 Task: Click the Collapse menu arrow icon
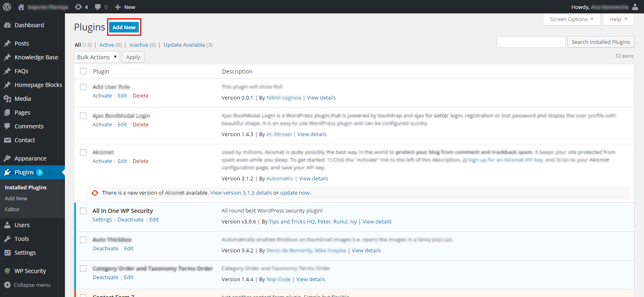pos(7,285)
